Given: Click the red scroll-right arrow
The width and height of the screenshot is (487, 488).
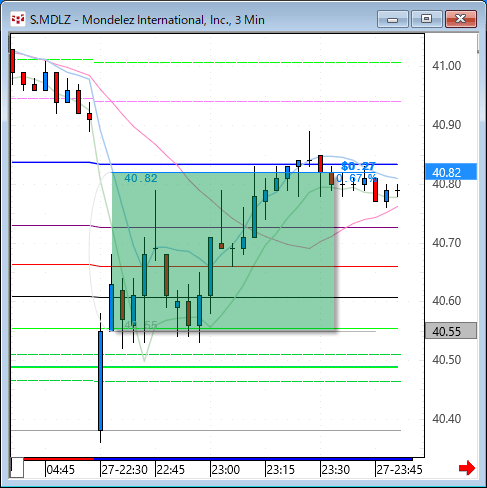Looking at the screenshot, I should (x=467, y=468).
